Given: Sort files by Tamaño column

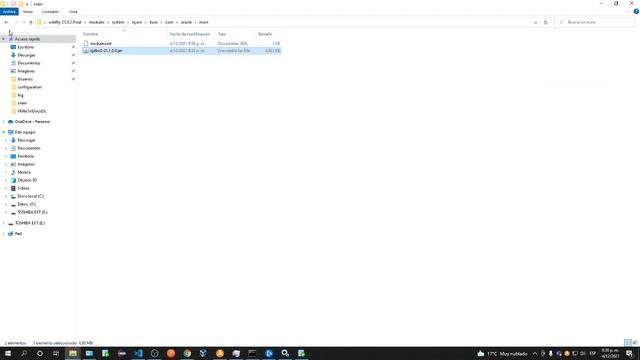Looking at the screenshot, I should (x=265, y=34).
